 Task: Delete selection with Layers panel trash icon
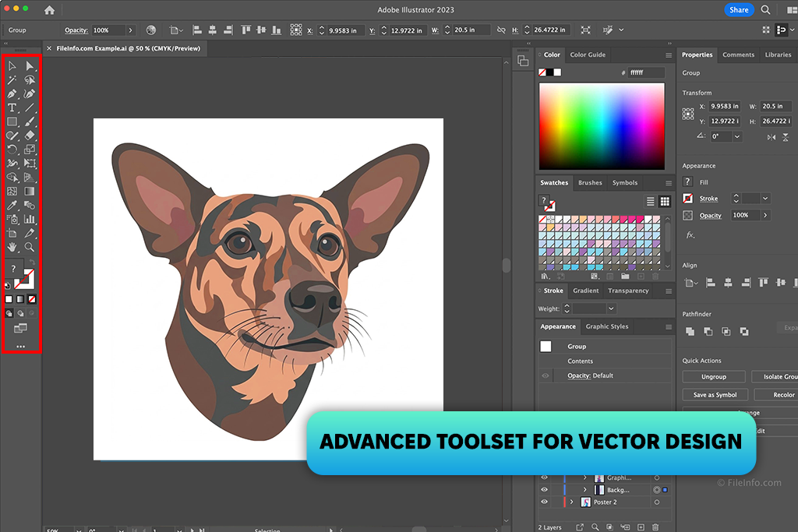655,527
